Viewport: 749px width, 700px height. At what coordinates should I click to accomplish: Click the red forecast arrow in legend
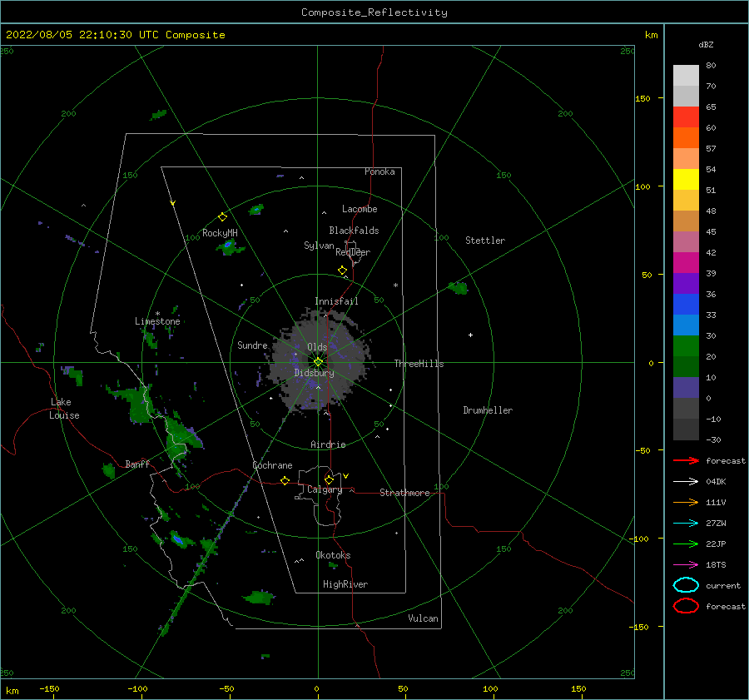coord(686,460)
